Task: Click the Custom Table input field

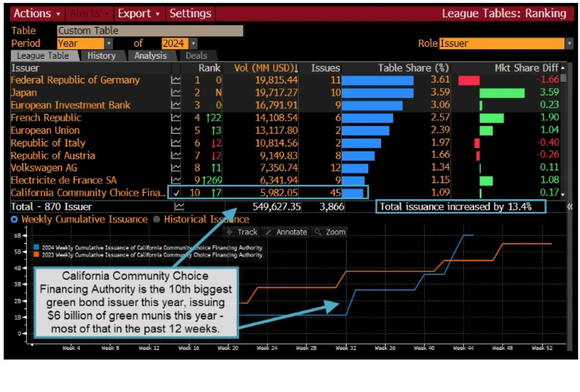Action: coord(150,31)
